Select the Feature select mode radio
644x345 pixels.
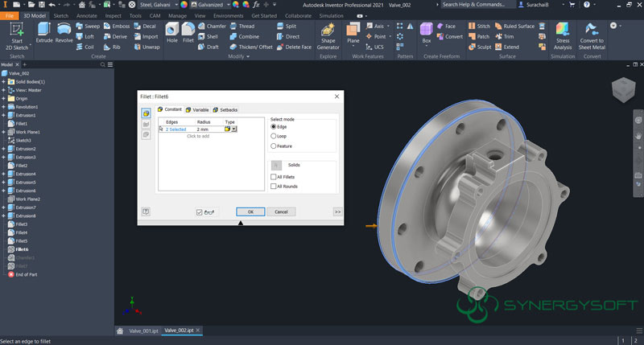tap(273, 146)
